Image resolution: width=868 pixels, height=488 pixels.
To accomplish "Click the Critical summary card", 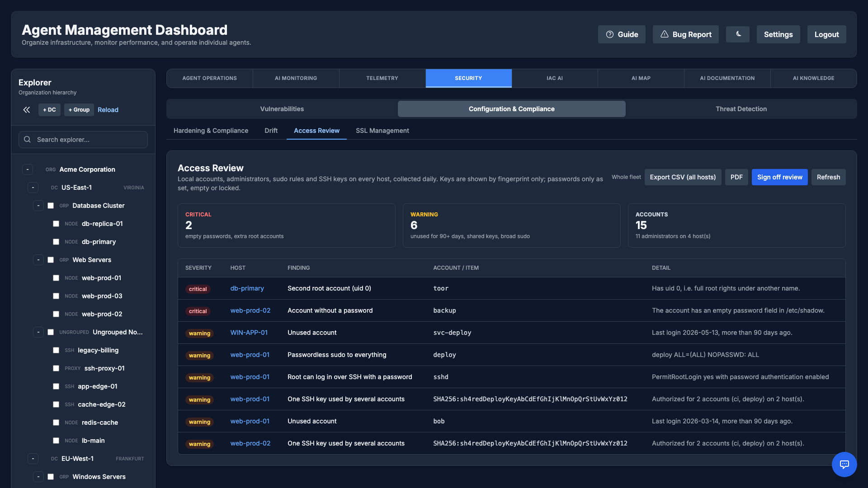I will pyautogui.click(x=287, y=225).
